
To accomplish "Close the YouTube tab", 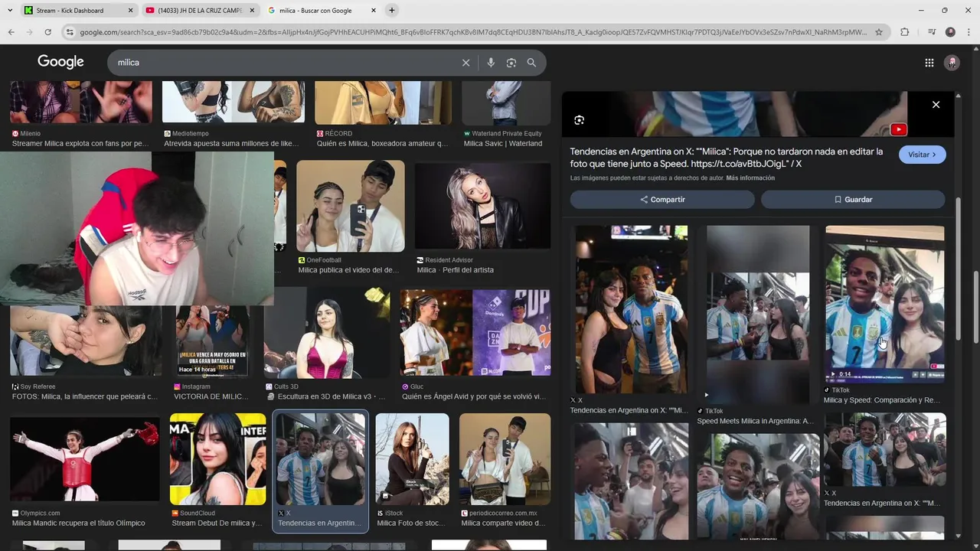I will click(252, 11).
